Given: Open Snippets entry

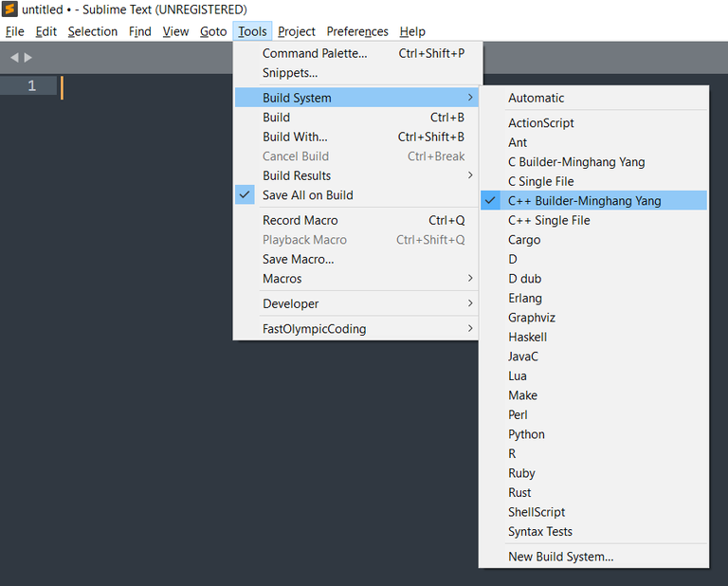Looking at the screenshot, I should (x=356, y=73).
